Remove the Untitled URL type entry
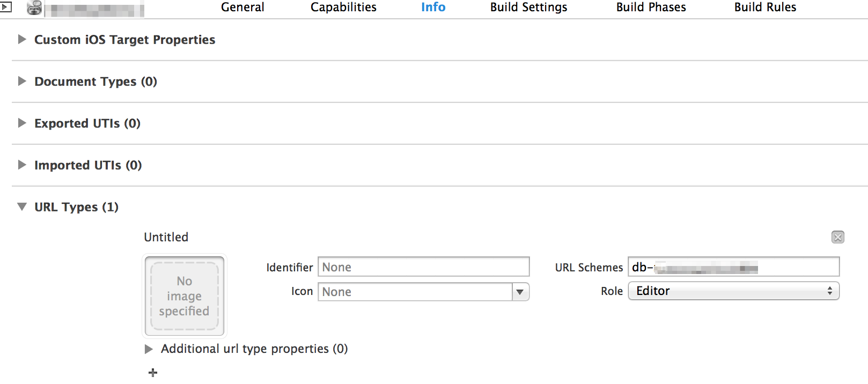The height and width of the screenshot is (384, 868). pos(837,237)
